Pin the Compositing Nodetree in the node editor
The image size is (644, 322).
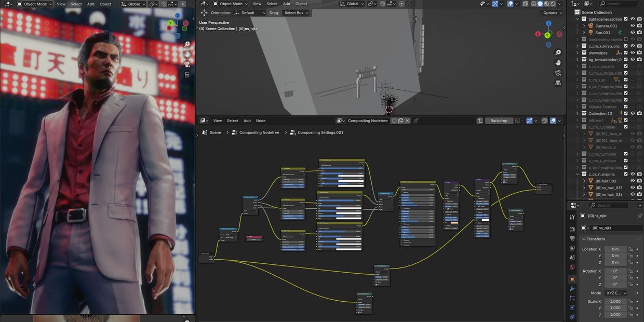[x=415, y=120]
